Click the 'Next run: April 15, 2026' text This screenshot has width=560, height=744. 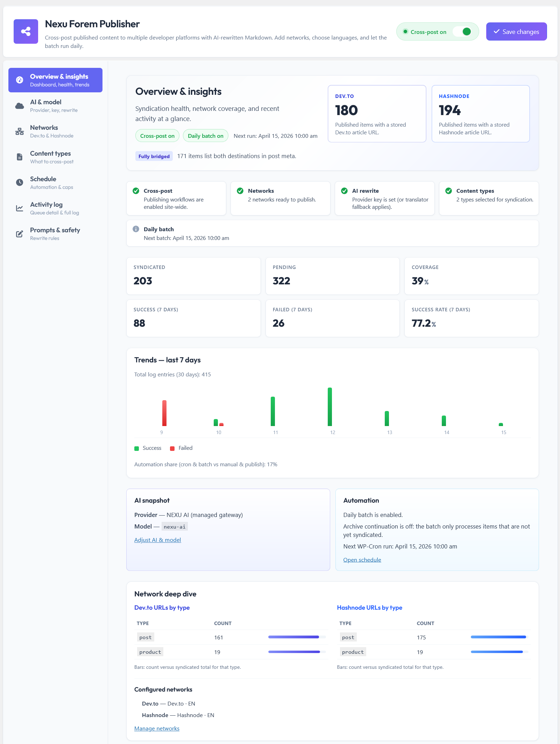276,136
